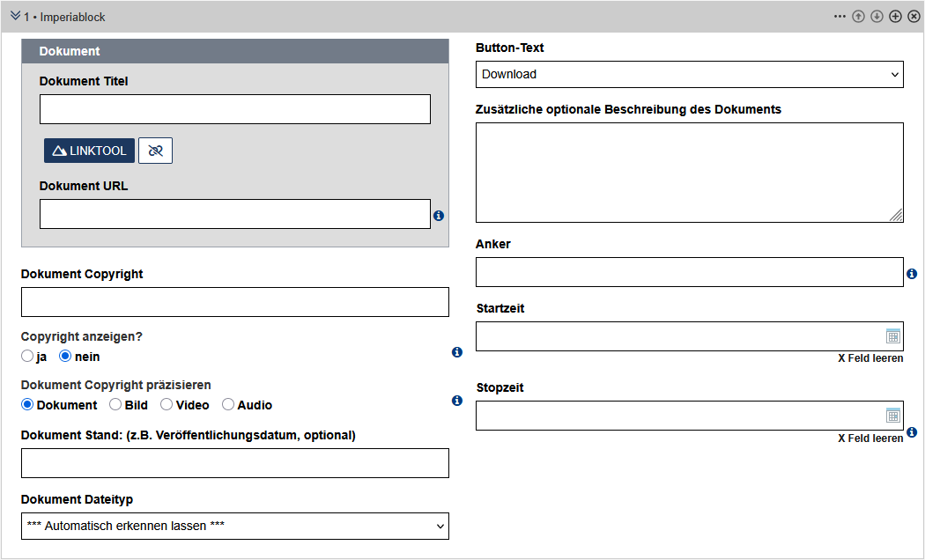Image resolution: width=925 pixels, height=560 pixels.
Task: Click the LINKTOOL button
Action: point(89,150)
